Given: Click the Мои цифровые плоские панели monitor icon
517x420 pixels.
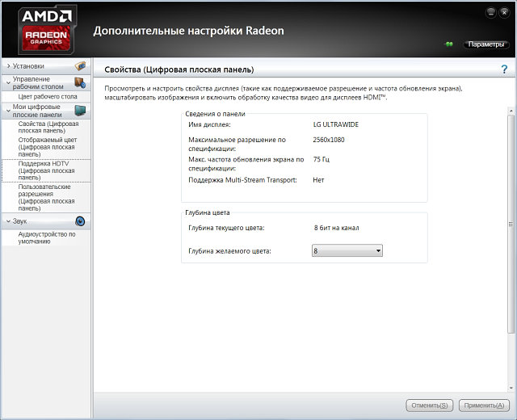Looking at the screenshot, I should click(x=80, y=110).
